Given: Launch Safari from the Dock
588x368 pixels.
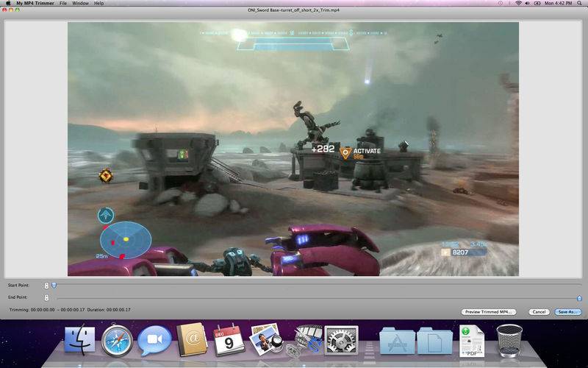Looking at the screenshot, I should [117, 340].
